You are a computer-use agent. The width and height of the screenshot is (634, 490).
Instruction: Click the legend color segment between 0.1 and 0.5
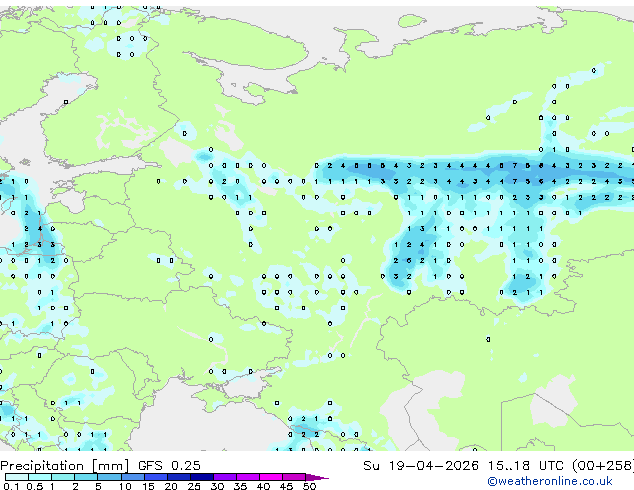(x=17, y=477)
